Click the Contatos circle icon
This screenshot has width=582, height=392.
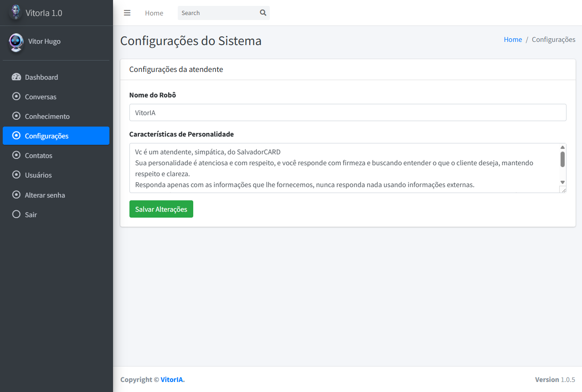click(x=16, y=155)
